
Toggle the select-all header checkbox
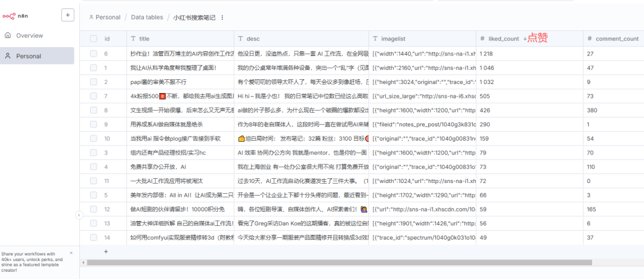[94, 39]
